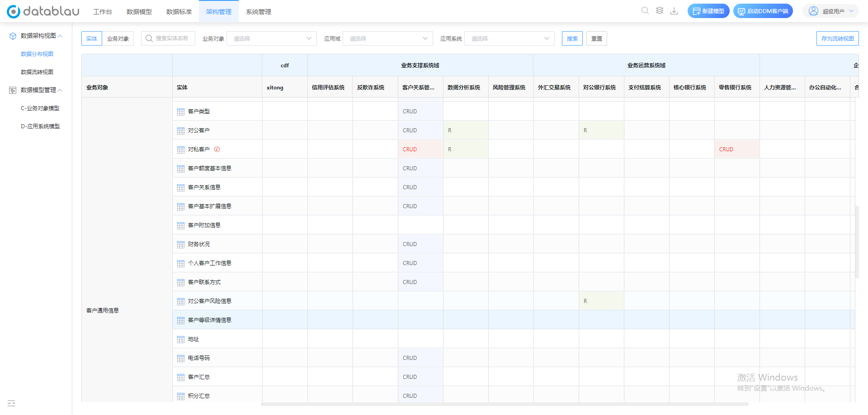Click the 外汇交易系统 column header
Screen dimensions: 868x415
tap(556, 87)
